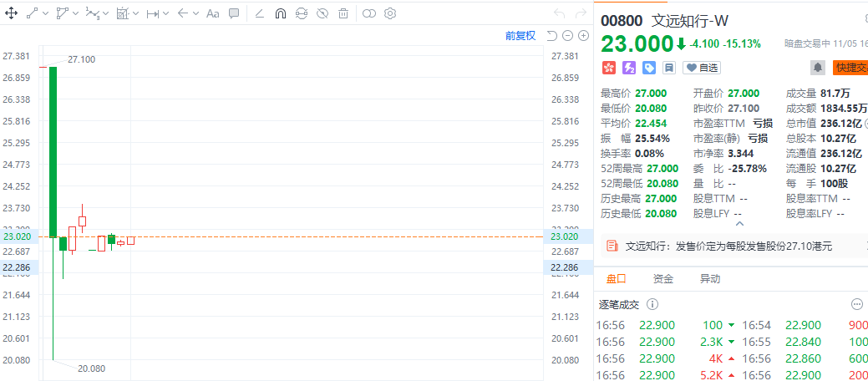
Task: Open the 文远知行 offer price news item
Action: point(728,246)
